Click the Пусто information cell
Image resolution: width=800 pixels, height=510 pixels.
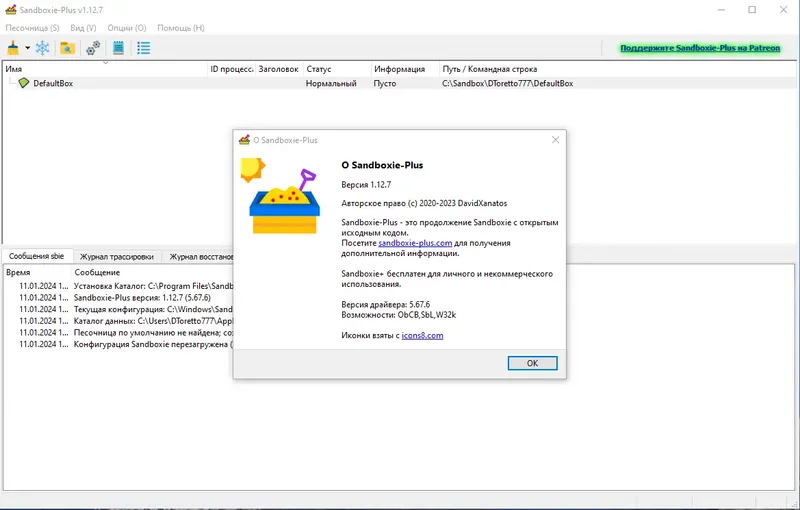(385, 83)
